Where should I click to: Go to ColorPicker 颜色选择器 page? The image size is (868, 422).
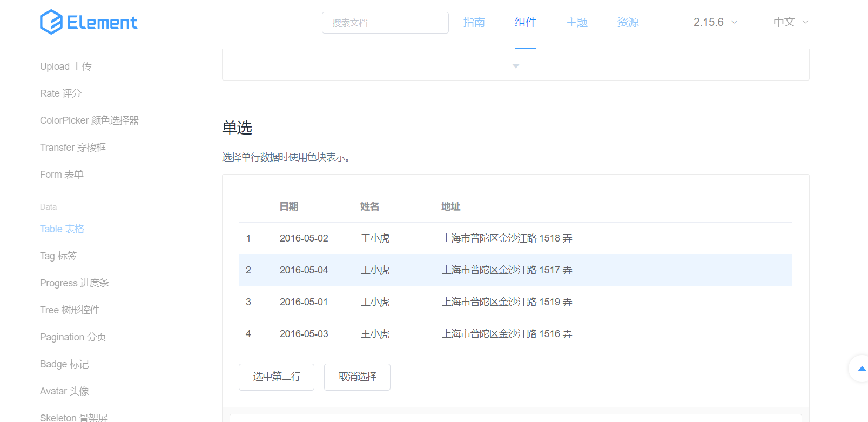89,120
